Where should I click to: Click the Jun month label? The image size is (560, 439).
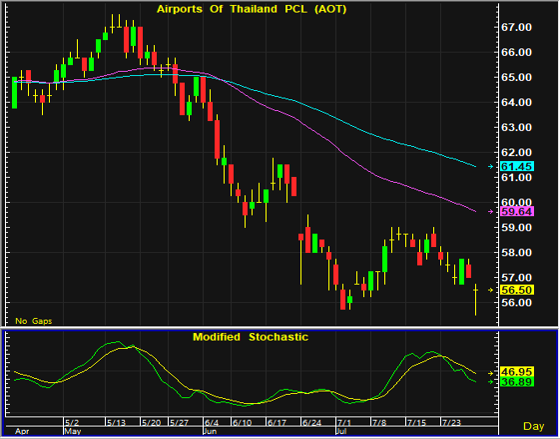pos(210,431)
